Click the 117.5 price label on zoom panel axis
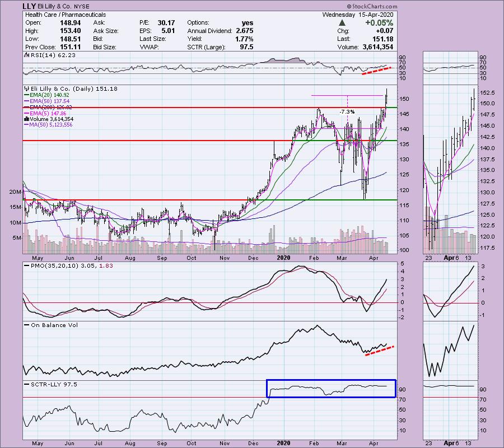504x448 pixels. point(487,248)
